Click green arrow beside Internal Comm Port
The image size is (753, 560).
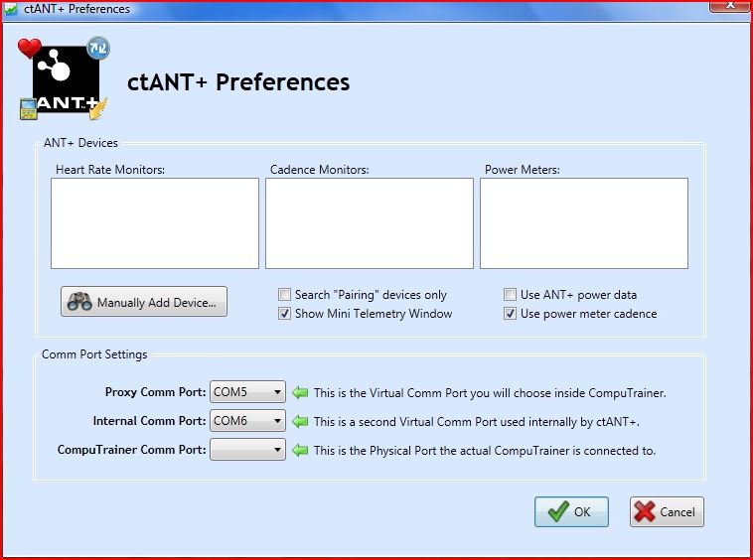pyautogui.click(x=300, y=421)
